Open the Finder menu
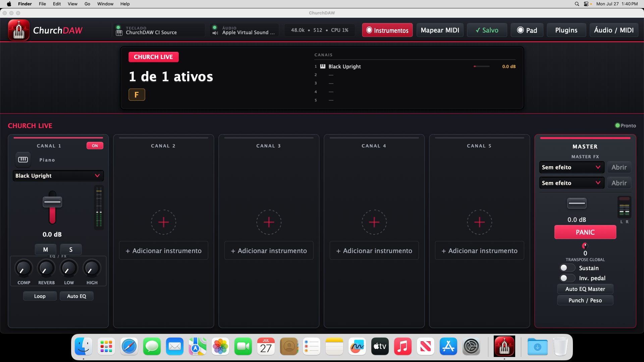This screenshot has width=644, height=362. 25,4
